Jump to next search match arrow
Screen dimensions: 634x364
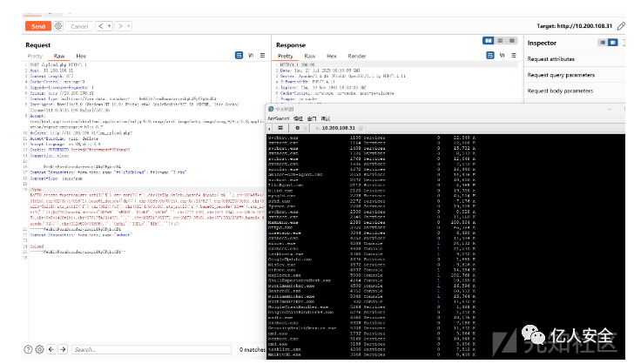(x=63, y=349)
